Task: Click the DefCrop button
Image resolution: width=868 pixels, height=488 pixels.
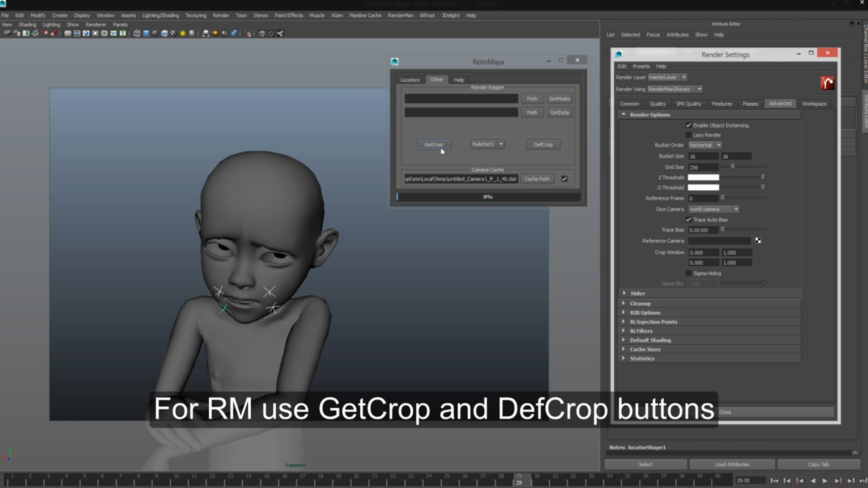Action: tap(543, 145)
